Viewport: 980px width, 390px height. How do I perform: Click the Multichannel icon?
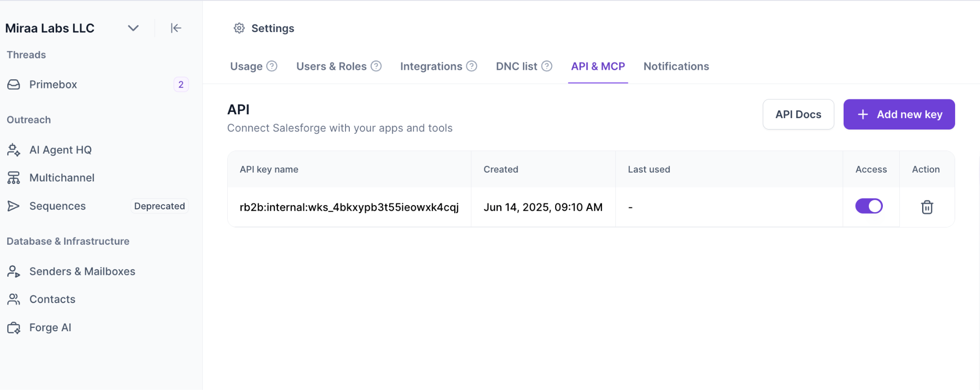click(14, 178)
